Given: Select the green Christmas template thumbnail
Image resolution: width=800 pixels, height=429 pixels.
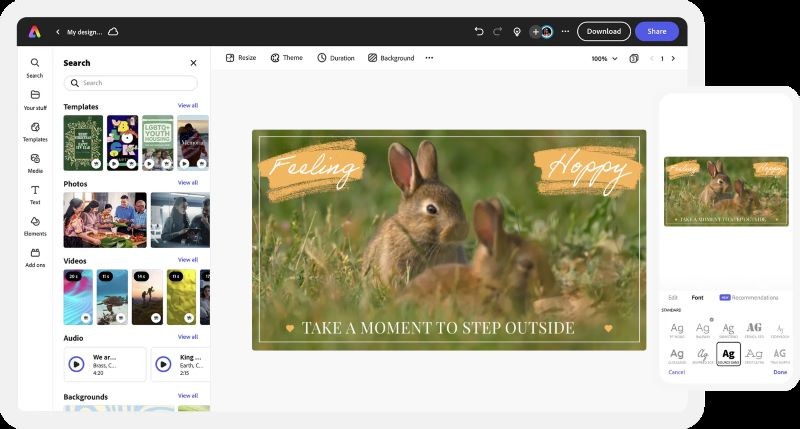Looking at the screenshot, I should (83, 143).
